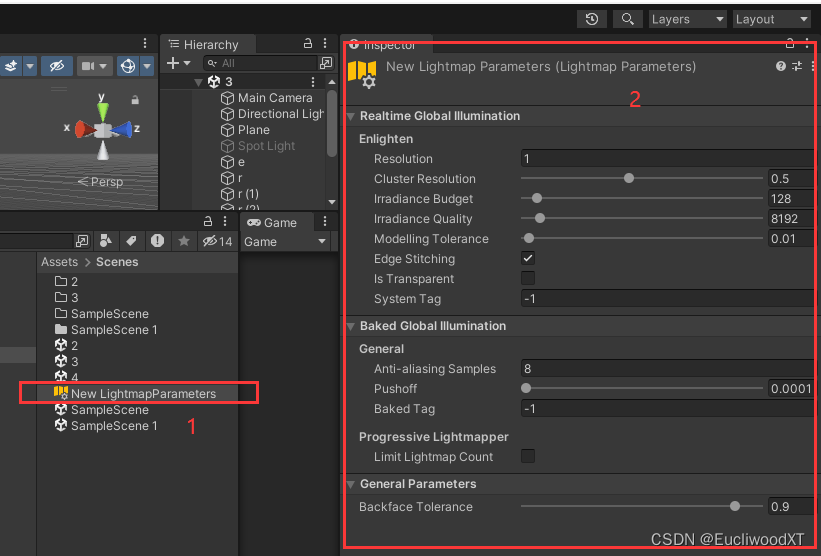Click the Anti-aliasing Samples field
The image size is (821, 556).
click(x=668, y=369)
